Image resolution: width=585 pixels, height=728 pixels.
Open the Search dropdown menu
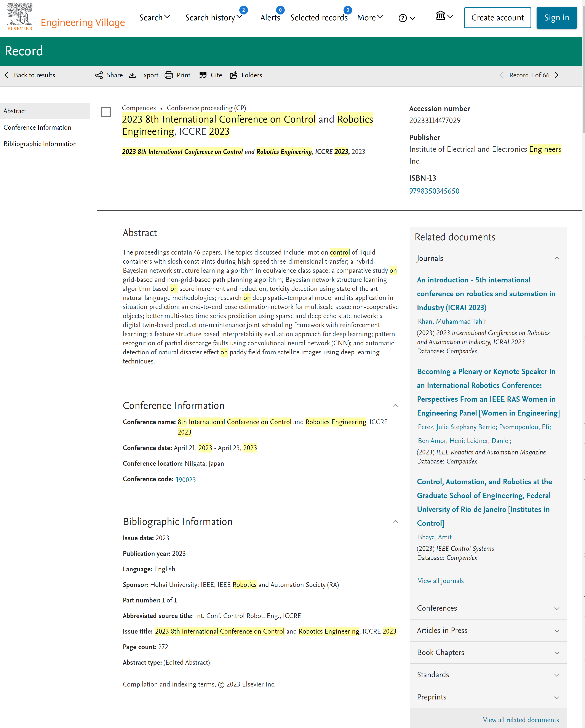155,18
